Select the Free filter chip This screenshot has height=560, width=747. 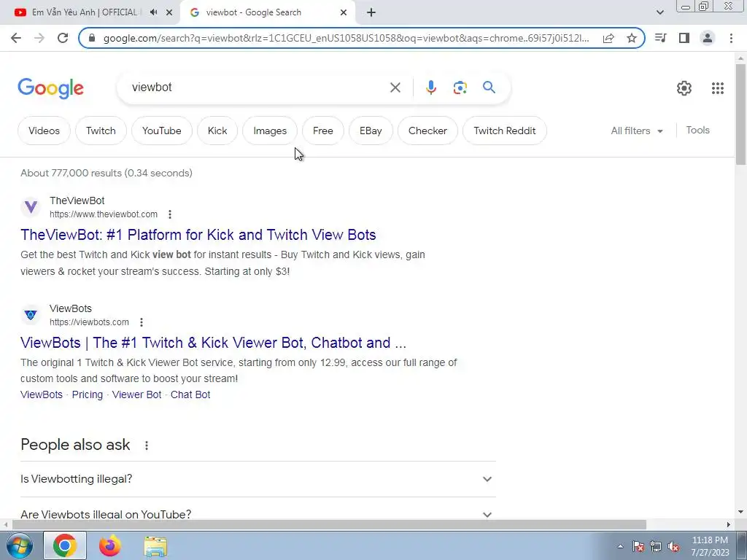coord(322,131)
